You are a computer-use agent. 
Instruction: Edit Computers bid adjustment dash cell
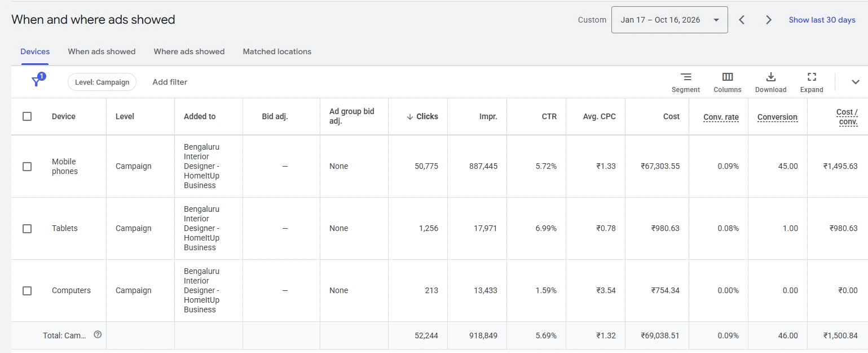tap(285, 290)
